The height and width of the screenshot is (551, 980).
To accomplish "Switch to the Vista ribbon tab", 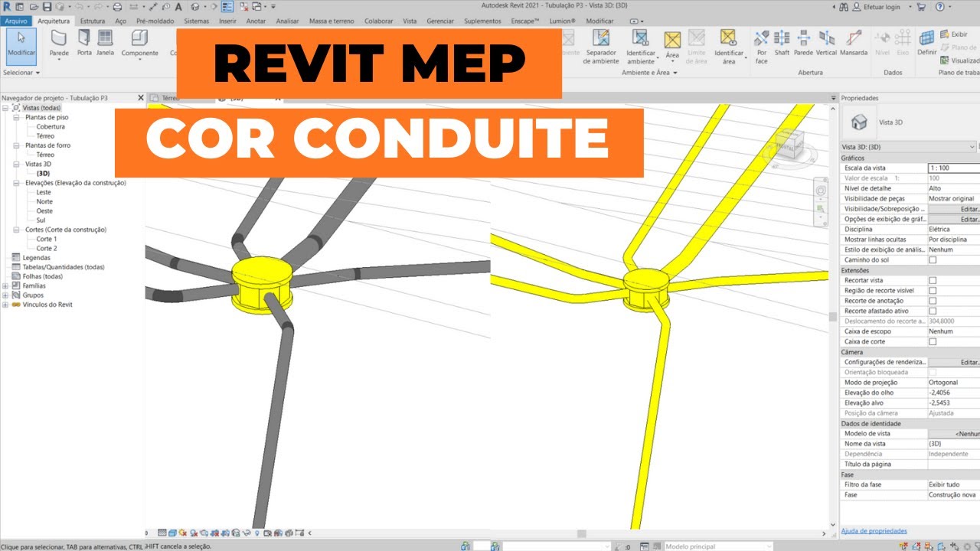I will point(410,21).
